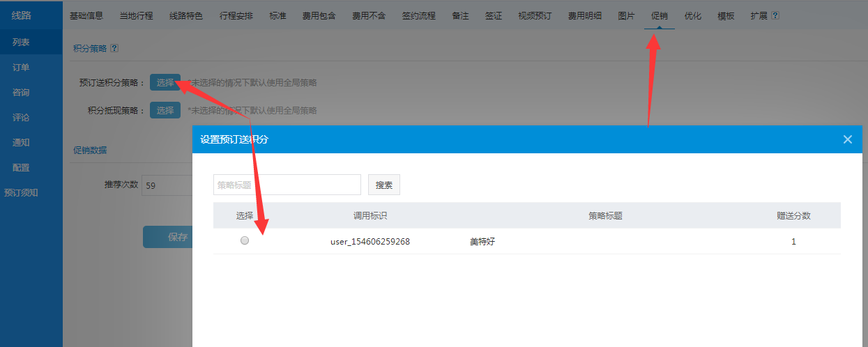The height and width of the screenshot is (347, 868).
Task: Select 订单 in the left sidebar
Action: [21, 68]
